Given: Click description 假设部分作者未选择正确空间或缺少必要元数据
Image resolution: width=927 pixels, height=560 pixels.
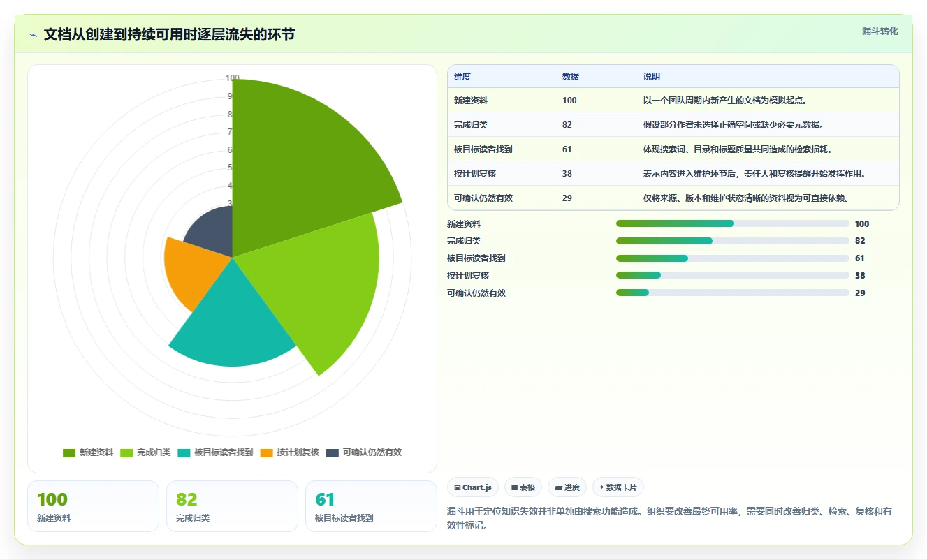Looking at the screenshot, I should [733, 125].
